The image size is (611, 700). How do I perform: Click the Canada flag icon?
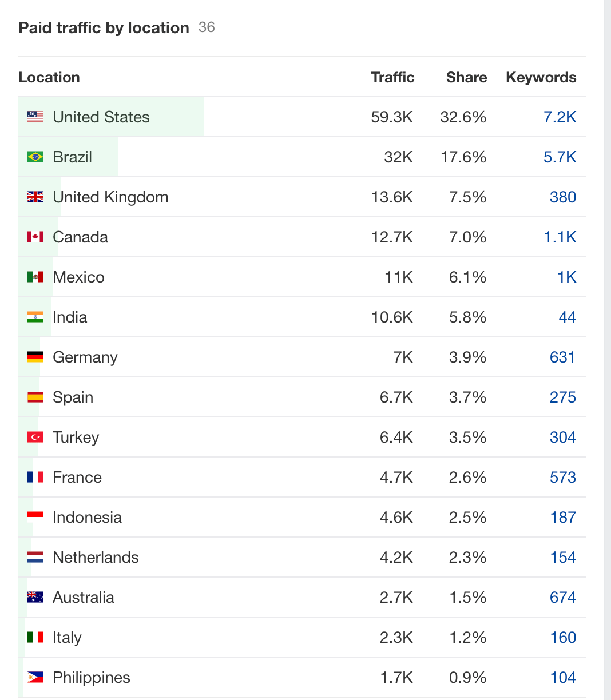(35, 237)
